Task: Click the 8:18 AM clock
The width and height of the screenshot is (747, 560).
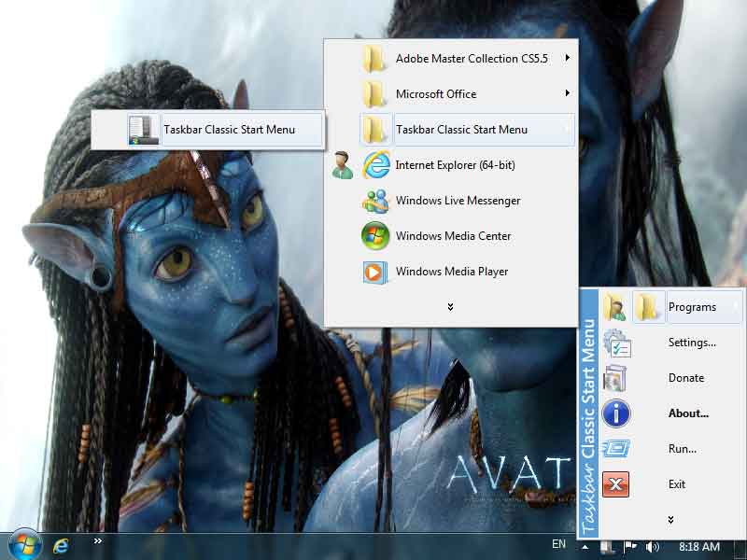Action: [x=698, y=547]
